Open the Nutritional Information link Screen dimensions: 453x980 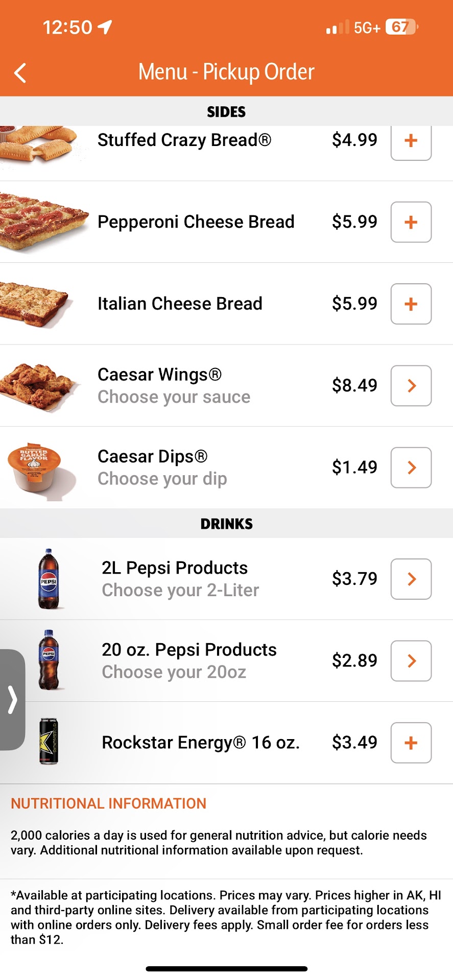point(108,803)
